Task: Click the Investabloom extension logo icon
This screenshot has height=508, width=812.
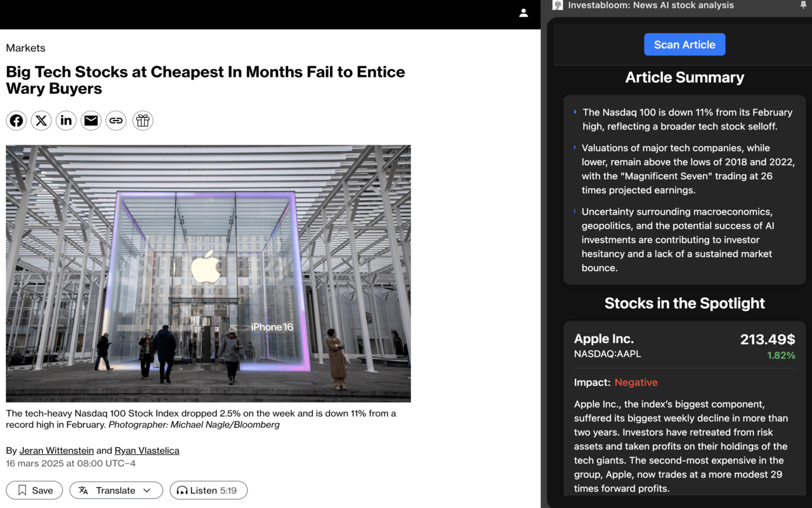Action: click(558, 5)
